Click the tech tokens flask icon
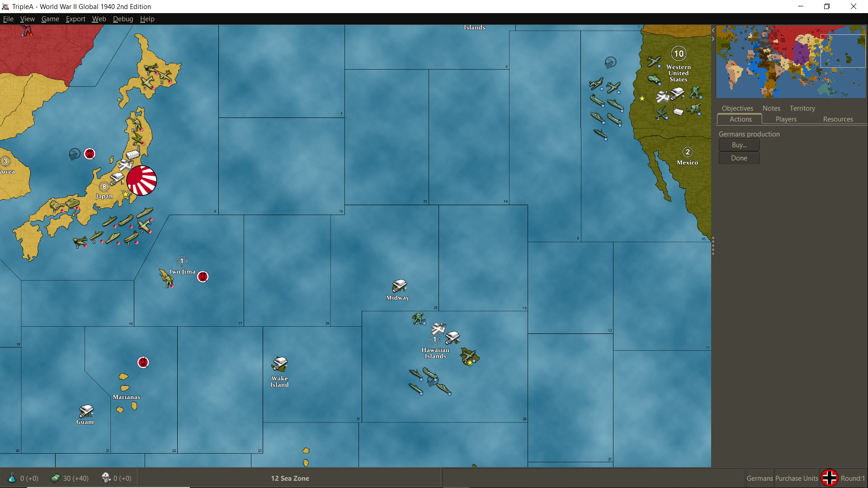 coord(12,478)
